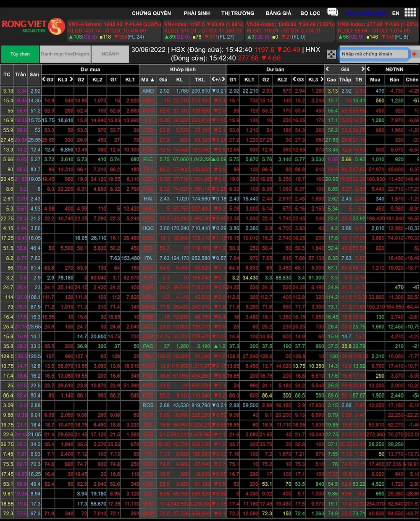Click right arrow beside Giá header

pyautogui.click(x=363, y=69)
